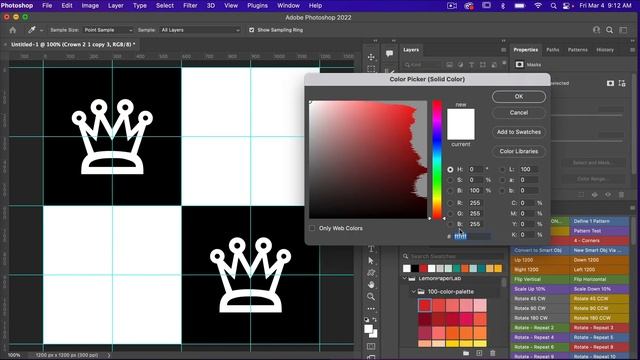Open Photoshop search magnifier in options bar
The height and width of the screenshot is (360, 640).
609,30
